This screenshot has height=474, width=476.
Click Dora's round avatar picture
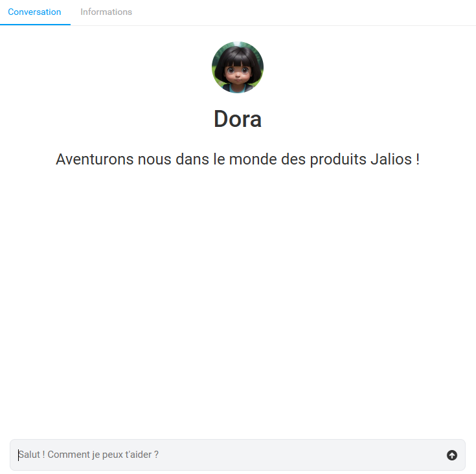pos(238,67)
